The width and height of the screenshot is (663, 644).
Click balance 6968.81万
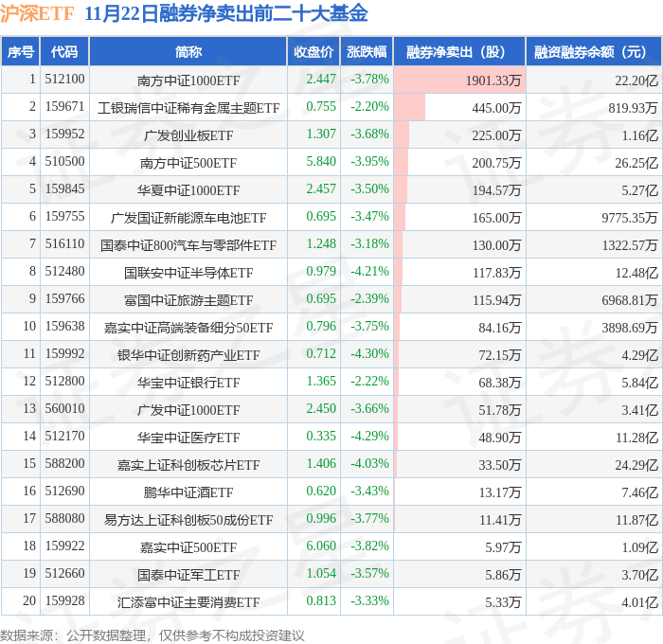coord(630,300)
